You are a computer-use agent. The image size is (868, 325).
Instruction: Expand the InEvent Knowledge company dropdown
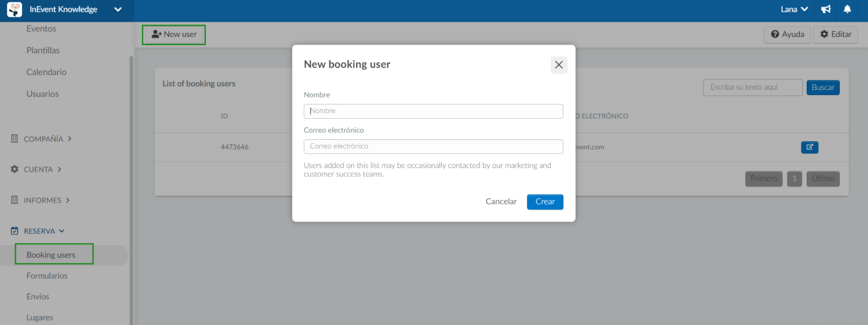coord(118,9)
